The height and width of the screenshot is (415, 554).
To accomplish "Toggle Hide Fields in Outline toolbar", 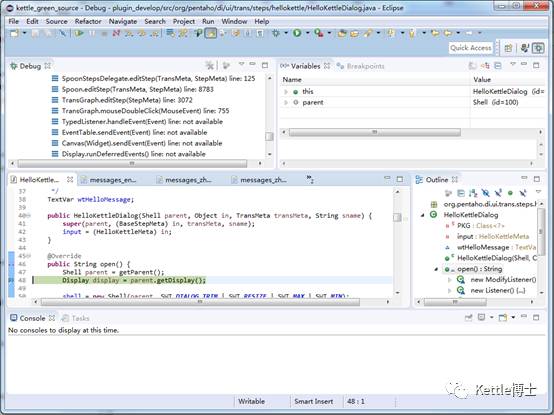I will tap(485, 193).
